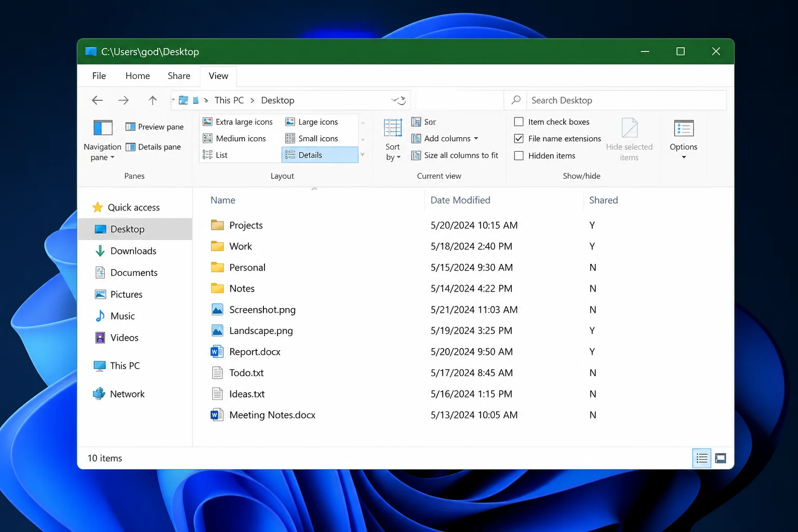Viewport: 798px width, 532px height.
Task: Switch to large thumbnails view in status bar
Action: (721, 458)
